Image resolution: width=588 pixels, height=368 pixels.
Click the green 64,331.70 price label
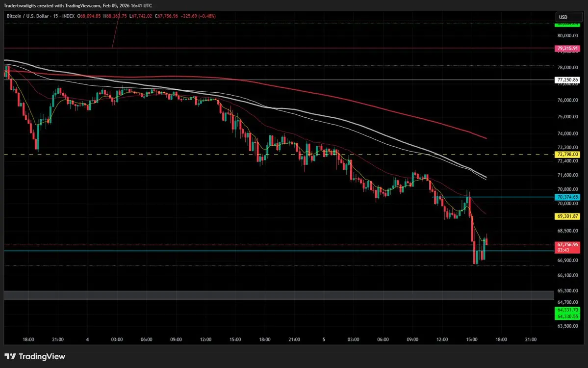tap(567, 310)
